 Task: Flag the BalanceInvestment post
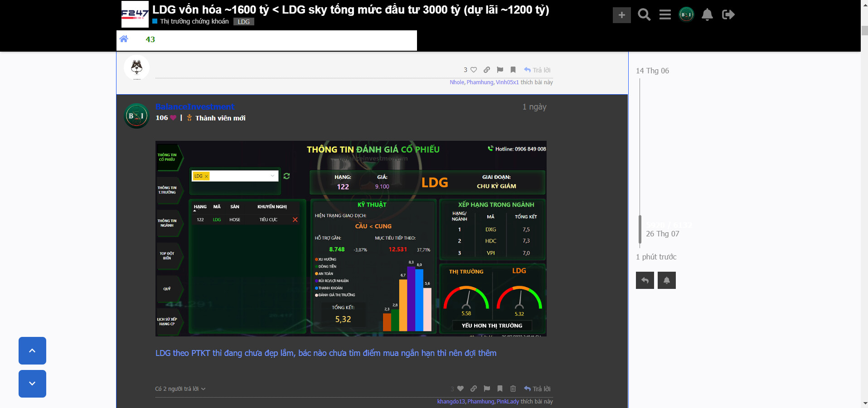(x=487, y=389)
